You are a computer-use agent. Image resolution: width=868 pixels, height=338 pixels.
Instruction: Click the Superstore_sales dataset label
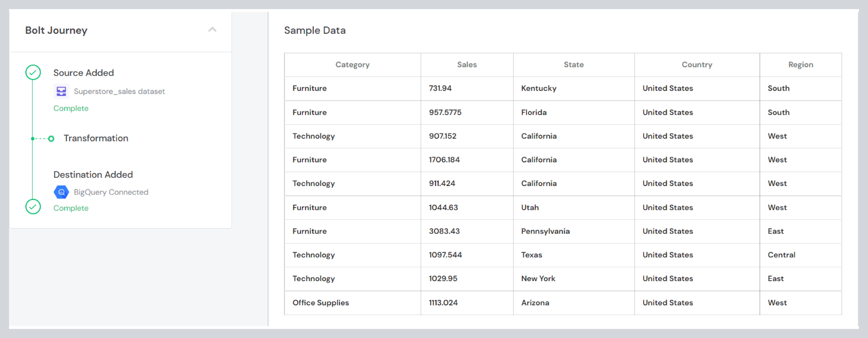coord(119,91)
